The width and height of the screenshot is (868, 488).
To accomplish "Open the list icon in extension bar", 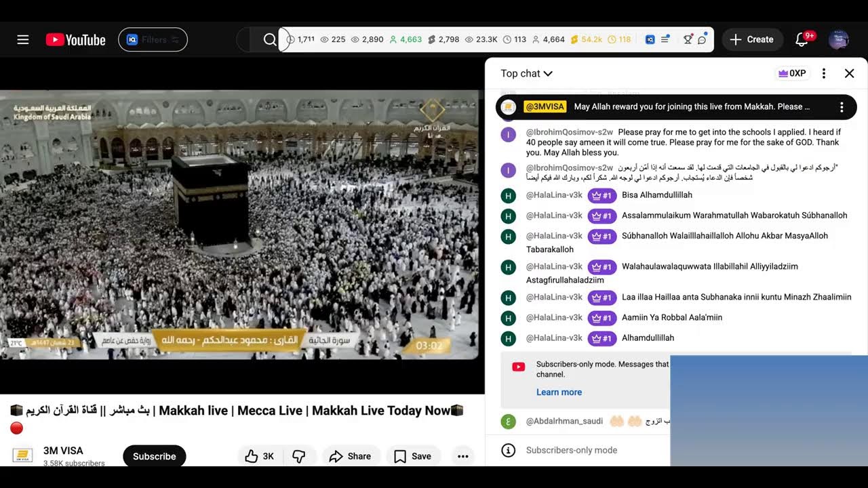I will click(665, 40).
